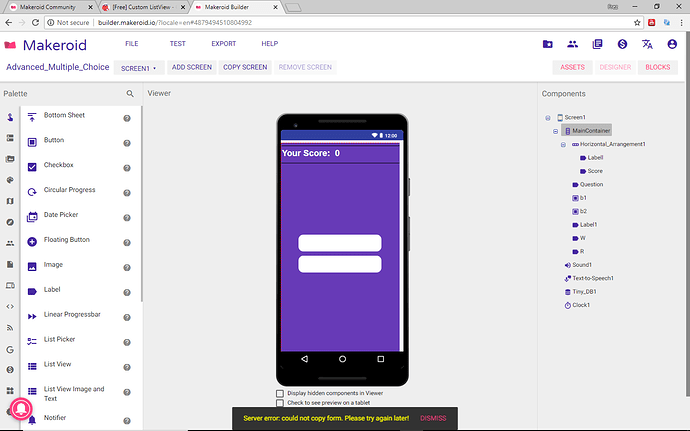The width and height of the screenshot is (690, 431).
Task: Click the donate dollar icon in header
Action: pos(622,44)
